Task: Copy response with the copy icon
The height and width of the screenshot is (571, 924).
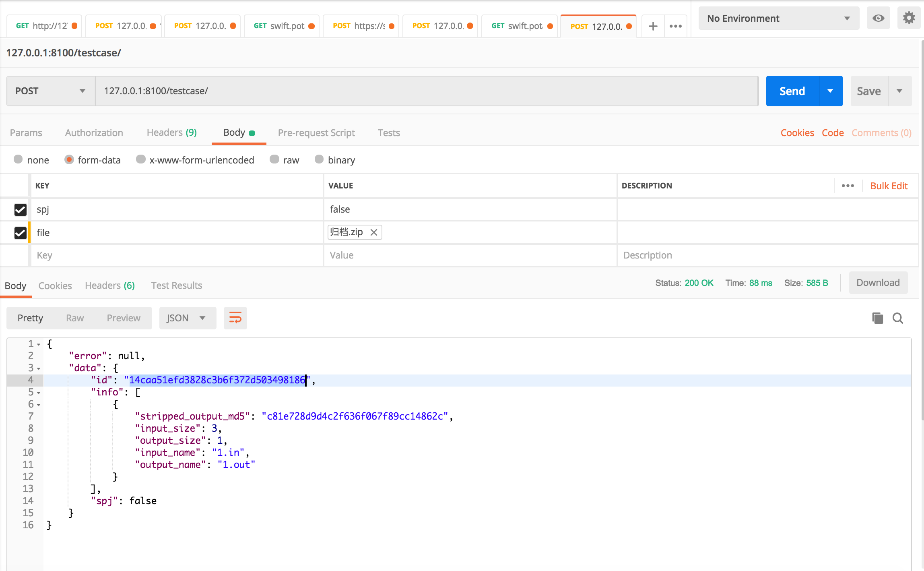Action: [x=877, y=318]
